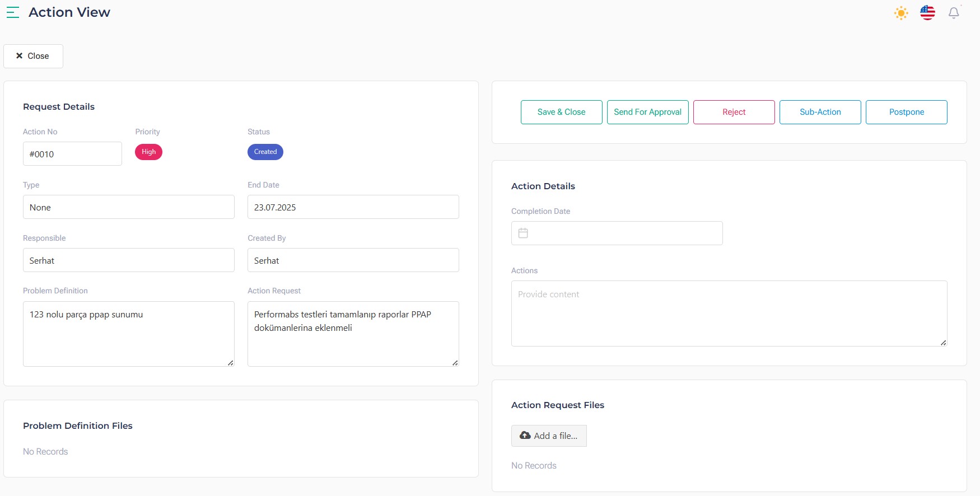Click the Created status badge

click(265, 152)
